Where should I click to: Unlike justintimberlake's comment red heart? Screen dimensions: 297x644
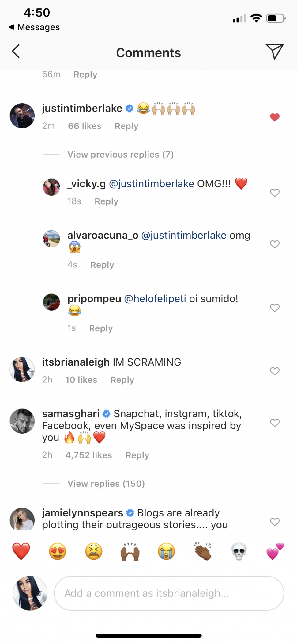(x=275, y=117)
